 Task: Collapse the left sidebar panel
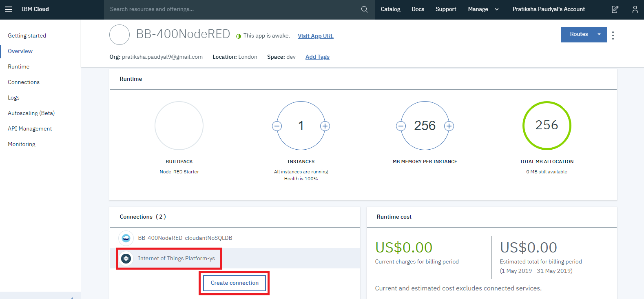pos(72,297)
